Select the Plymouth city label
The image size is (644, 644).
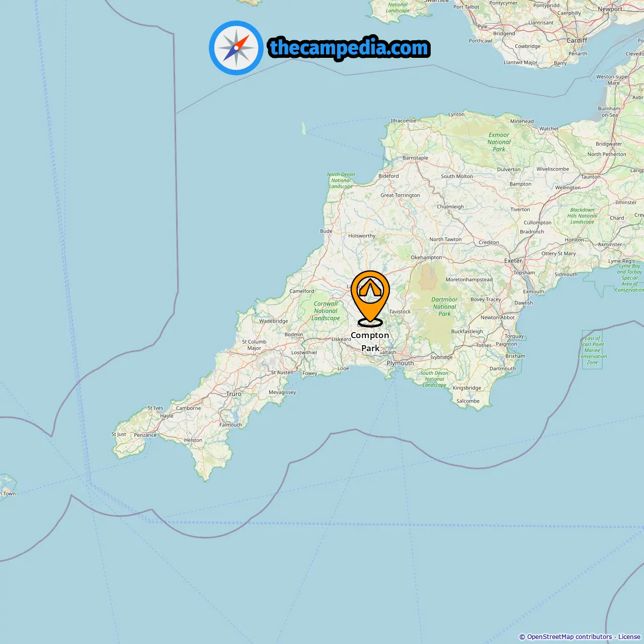click(x=400, y=363)
